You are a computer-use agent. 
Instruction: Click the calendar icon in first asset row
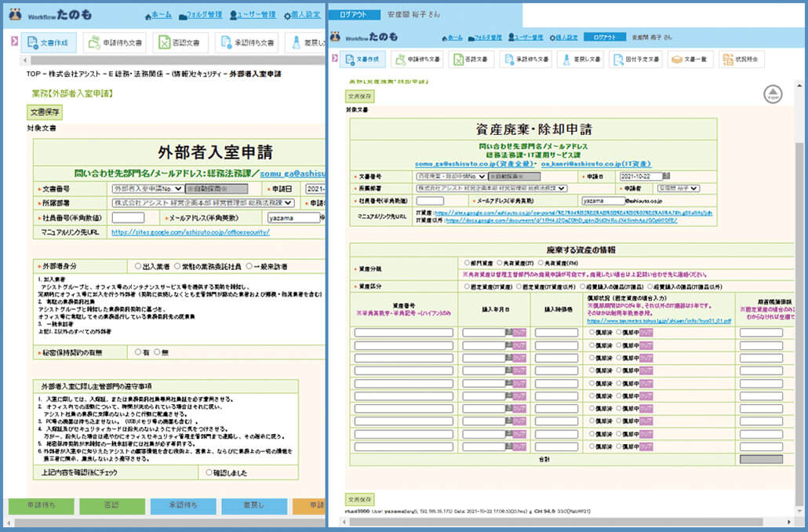tap(508, 333)
